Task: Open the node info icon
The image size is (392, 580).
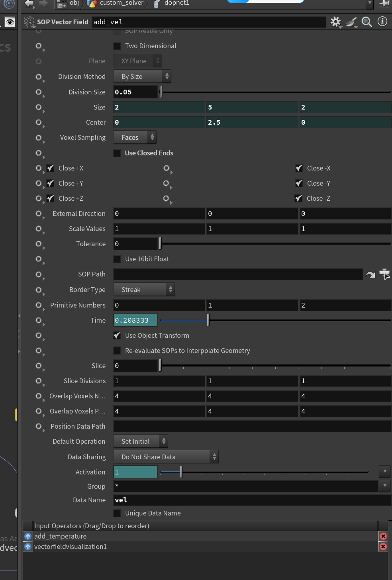Action: click(x=382, y=22)
